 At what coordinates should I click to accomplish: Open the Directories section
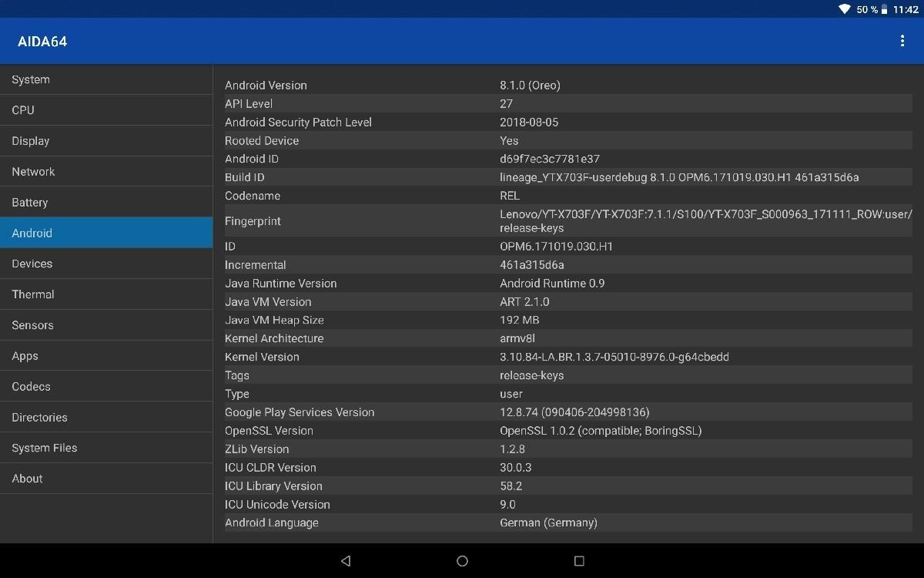[x=106, y=417]
